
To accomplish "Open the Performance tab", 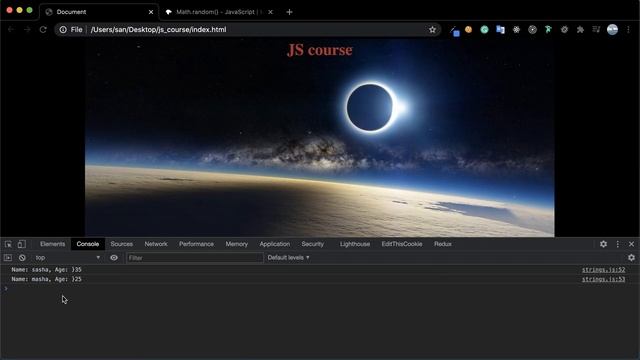I will [x=196, y=244].
